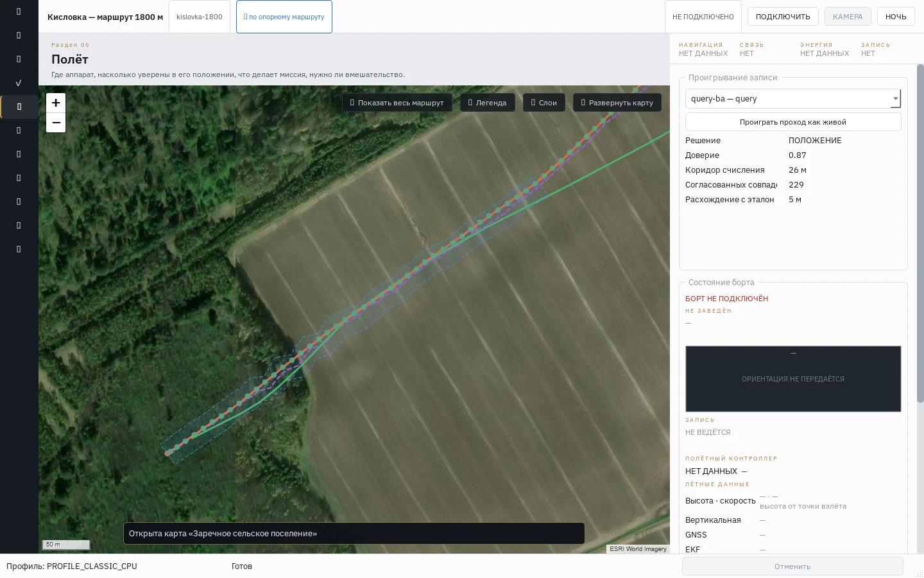Open the query-ba — query recording dropdown
This screenshot has width=924, height=578.
point(793,98)
